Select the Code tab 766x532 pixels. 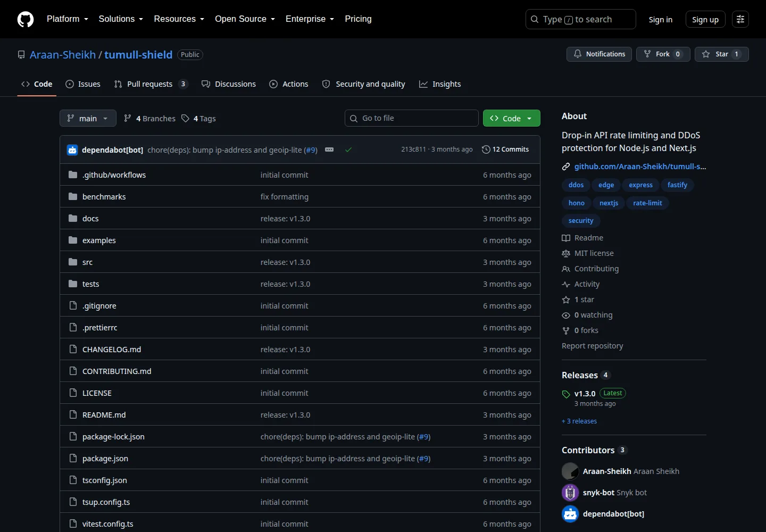[37, 84]
